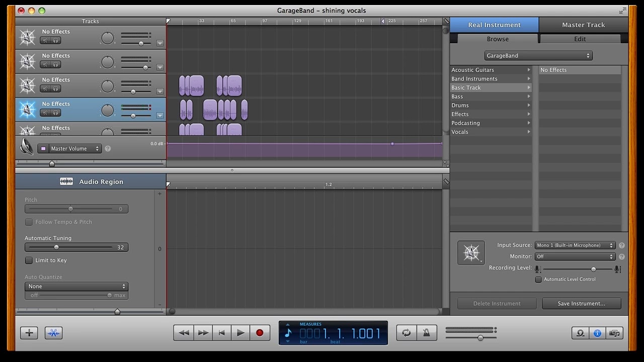This screenshot has width=644, height=362.
Task: Select the highlighted blue track's instrument icon
Action: (x=27, y=110)
